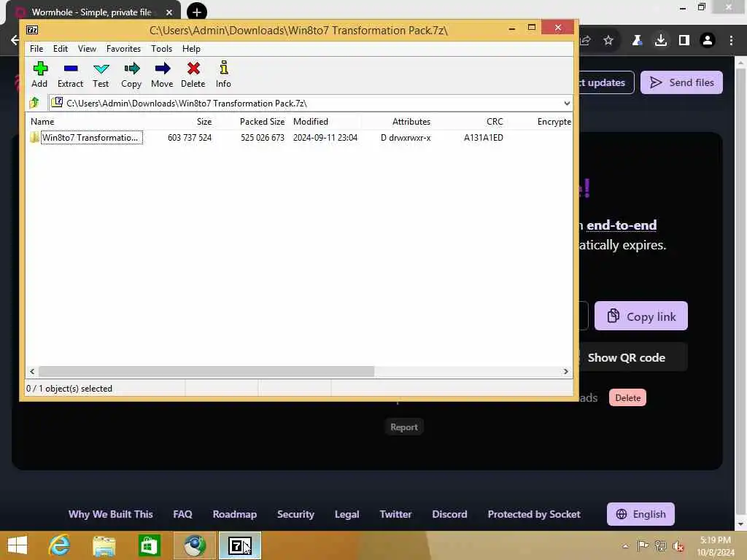The image size is (747, 560).
Task: Click Show QR code on Wormhole page
Action: pos(626,357)
